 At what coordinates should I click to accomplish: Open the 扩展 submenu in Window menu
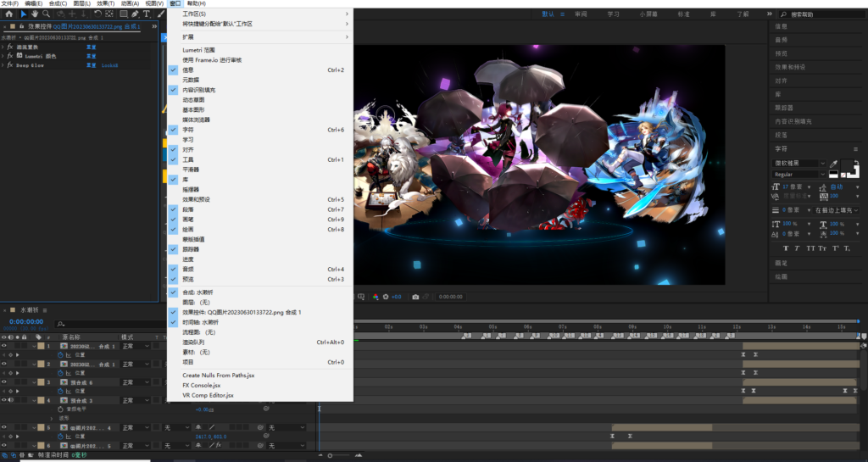pos(259,37)
